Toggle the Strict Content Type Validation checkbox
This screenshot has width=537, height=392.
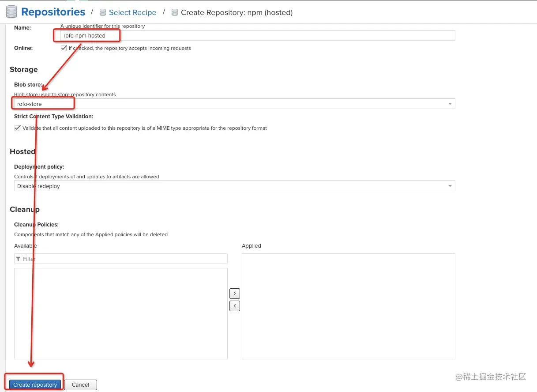pos(18,128)
